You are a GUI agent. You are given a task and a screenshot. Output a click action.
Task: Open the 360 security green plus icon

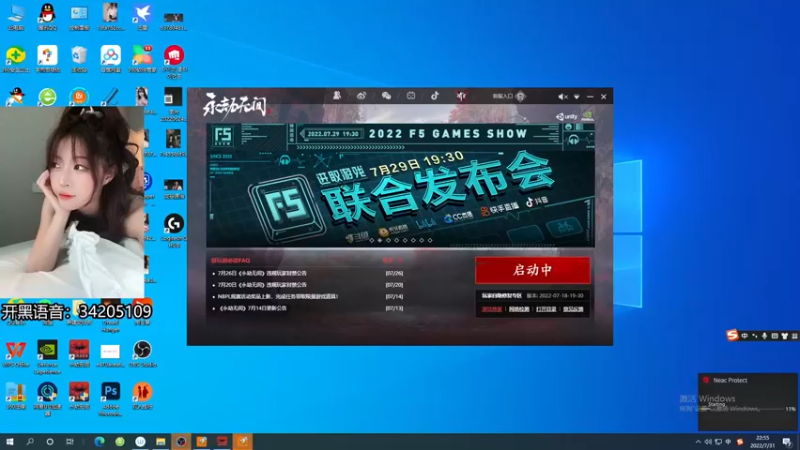(16, 58)
